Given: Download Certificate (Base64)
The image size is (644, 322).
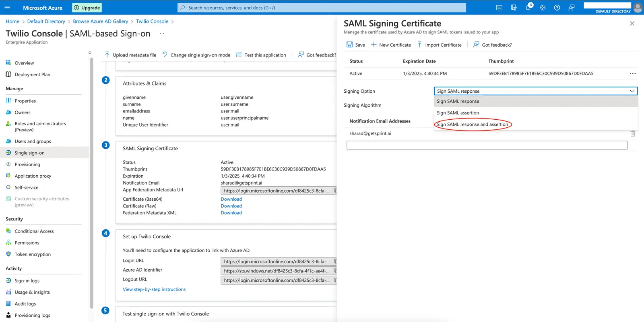Looking at the screenshot, I should pyautogui.click(x=231, y=199).
